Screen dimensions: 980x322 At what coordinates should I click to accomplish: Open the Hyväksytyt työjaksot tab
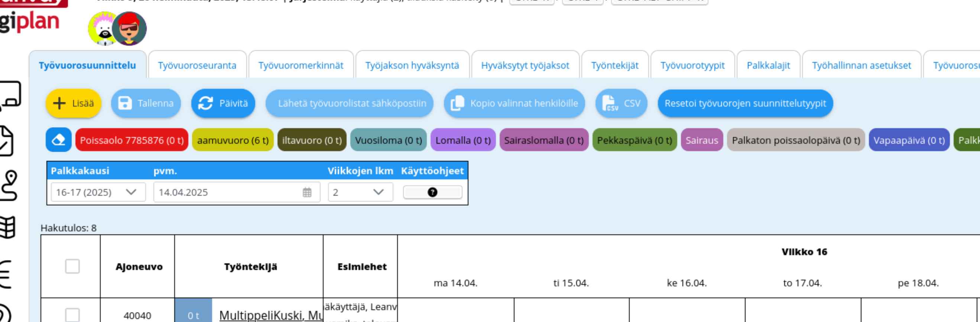coord(525,65)
